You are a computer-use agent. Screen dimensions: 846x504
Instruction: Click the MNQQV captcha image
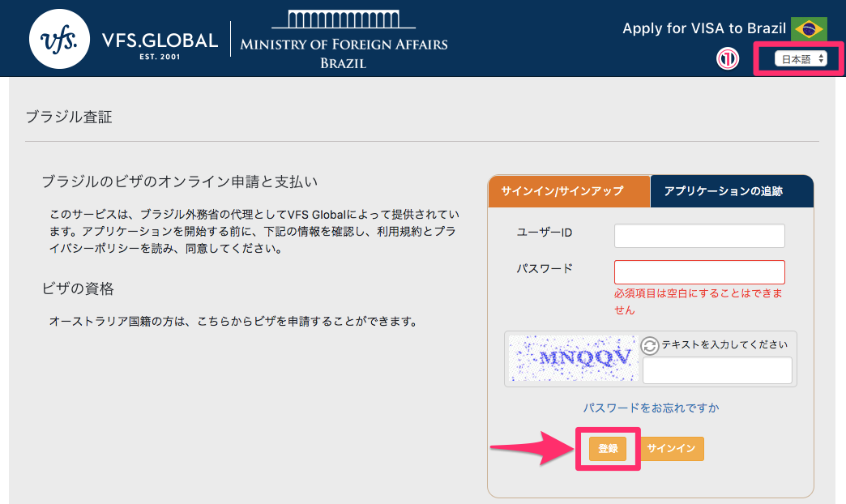tap(574, 358)
